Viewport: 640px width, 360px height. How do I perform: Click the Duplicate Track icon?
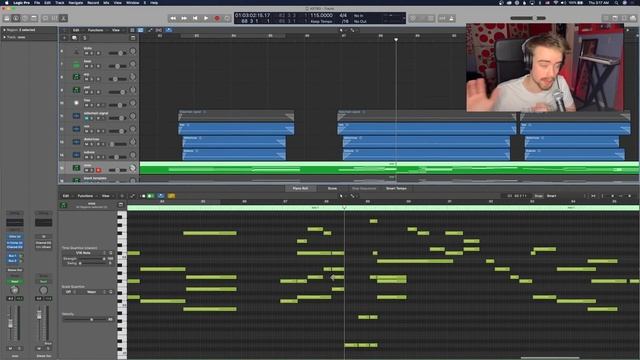pyautogui.click(x=74, y=38)
